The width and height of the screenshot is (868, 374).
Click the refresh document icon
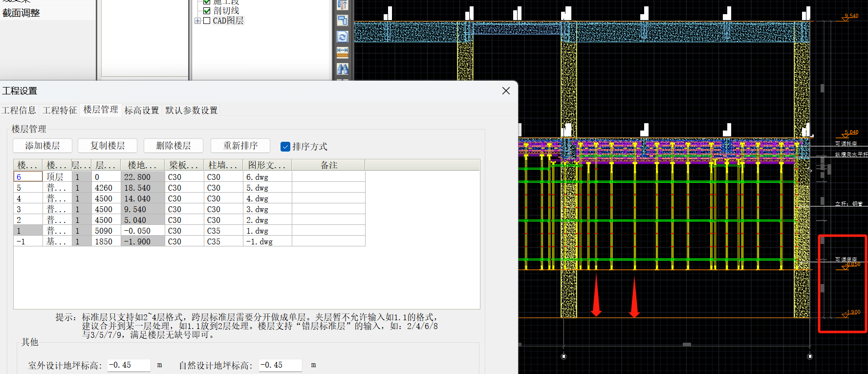343,37
